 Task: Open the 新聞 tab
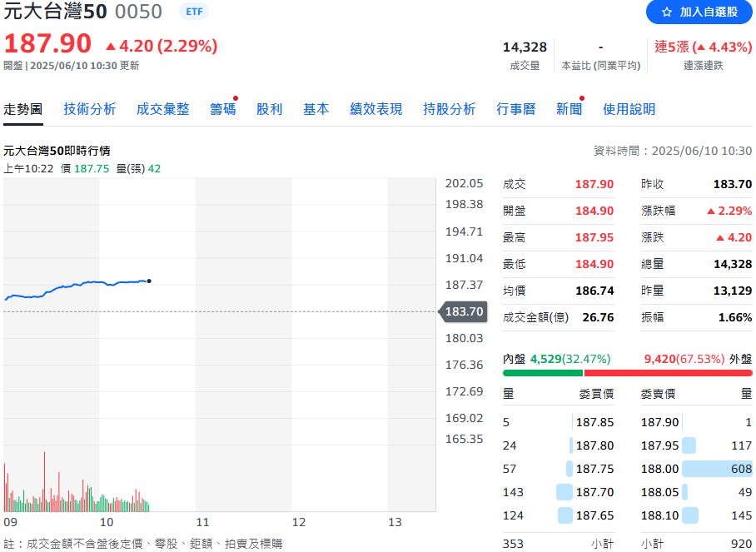[569, 109]
